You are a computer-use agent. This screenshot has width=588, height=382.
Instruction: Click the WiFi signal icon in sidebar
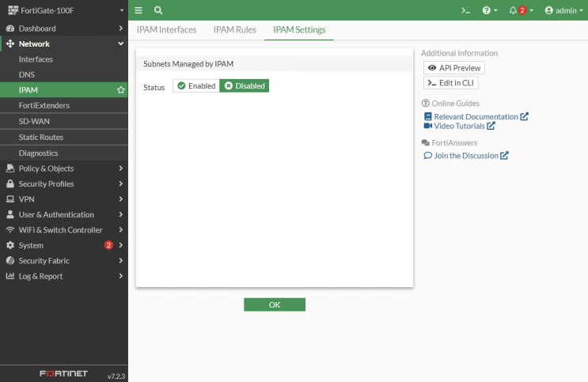tap(10, 230)
